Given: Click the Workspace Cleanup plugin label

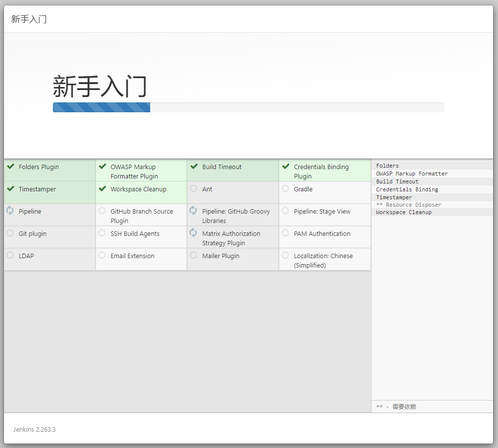Looking at the screenshot, I should pyautogui.click(x=138, y=189).
